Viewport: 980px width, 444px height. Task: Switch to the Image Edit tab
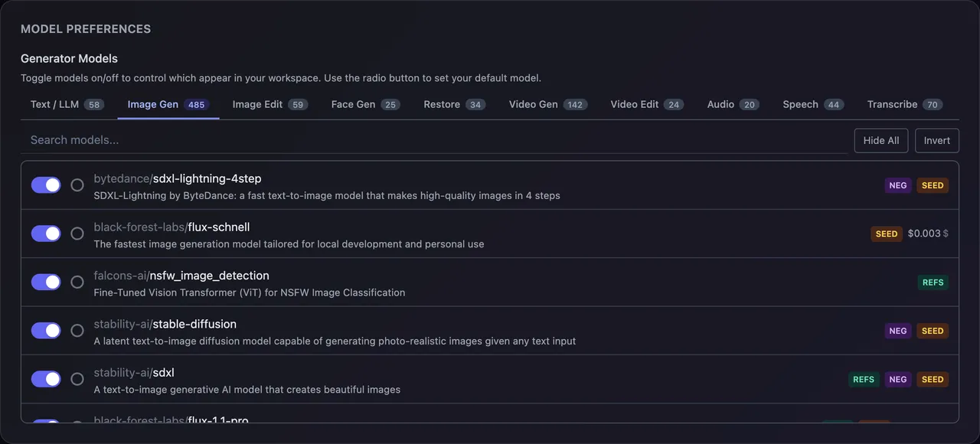[270, 104]
